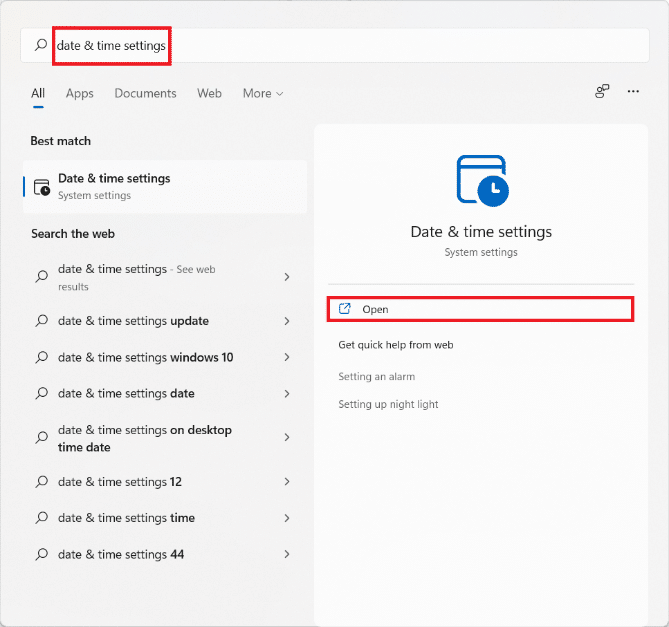Click search icon beside 'date & time settings update'
The height and width of the screenshot is (627, 669).
point(42,321)
